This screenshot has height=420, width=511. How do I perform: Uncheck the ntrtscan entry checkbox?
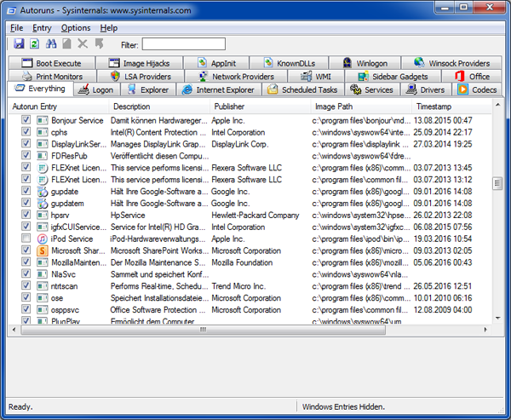point(26,285)
